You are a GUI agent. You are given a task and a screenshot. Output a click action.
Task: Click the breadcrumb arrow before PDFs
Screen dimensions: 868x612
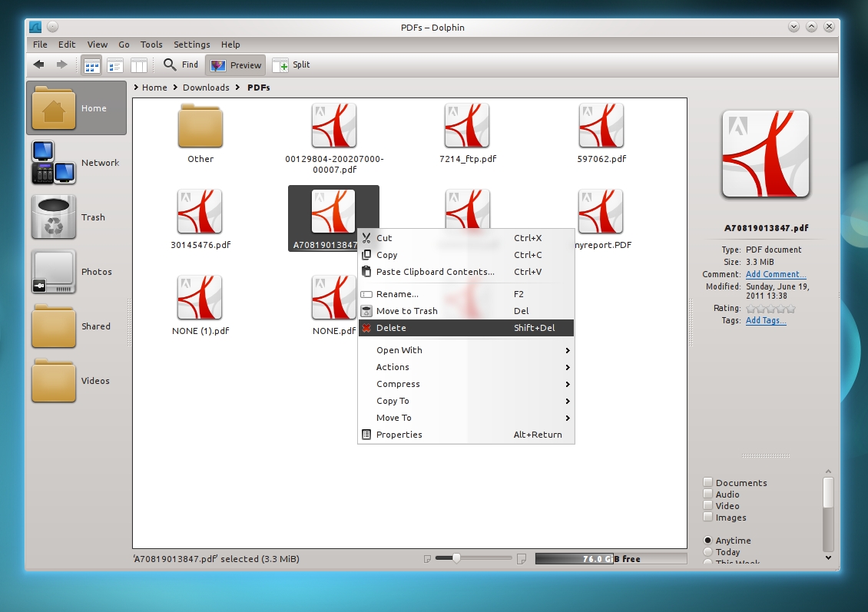(237, 88)
